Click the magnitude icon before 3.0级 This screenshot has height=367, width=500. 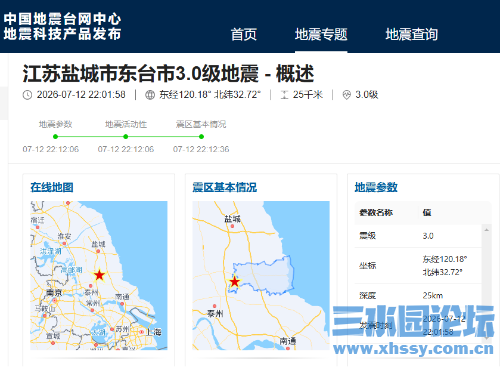coord(347,95)
